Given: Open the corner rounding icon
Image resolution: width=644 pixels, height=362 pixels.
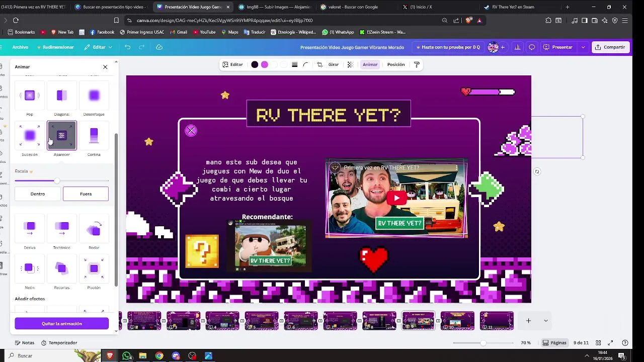Looking at the screenshot, I should click(305, 64).
